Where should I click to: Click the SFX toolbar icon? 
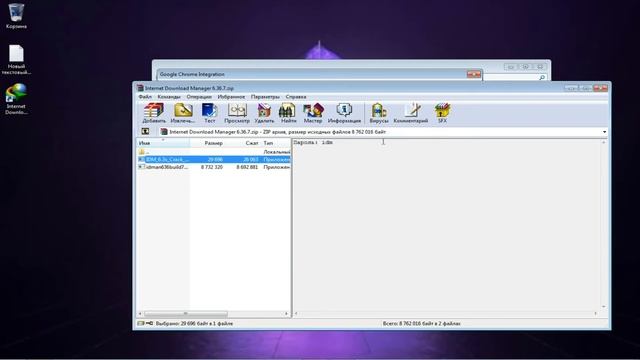coord(442,113)
